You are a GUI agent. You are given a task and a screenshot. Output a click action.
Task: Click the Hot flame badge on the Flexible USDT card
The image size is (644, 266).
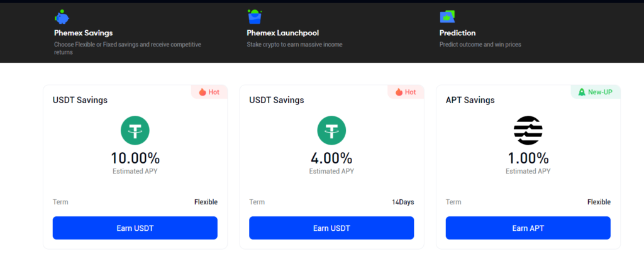pos(209,92)
